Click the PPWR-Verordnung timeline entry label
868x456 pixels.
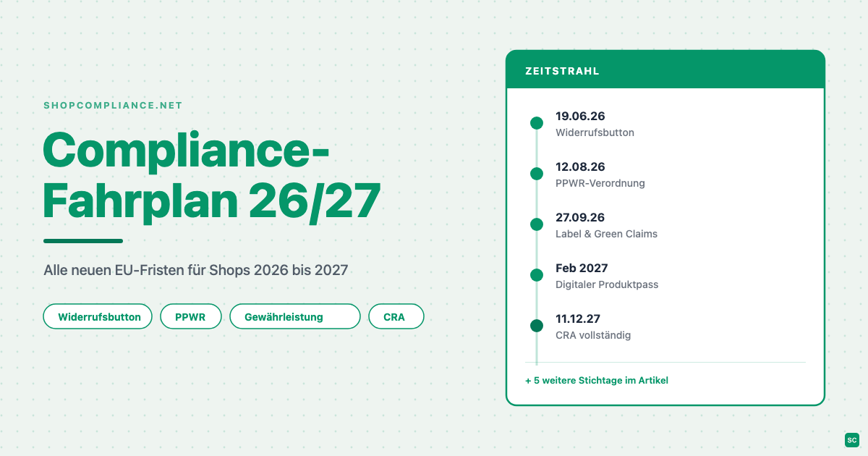point(600,183)
